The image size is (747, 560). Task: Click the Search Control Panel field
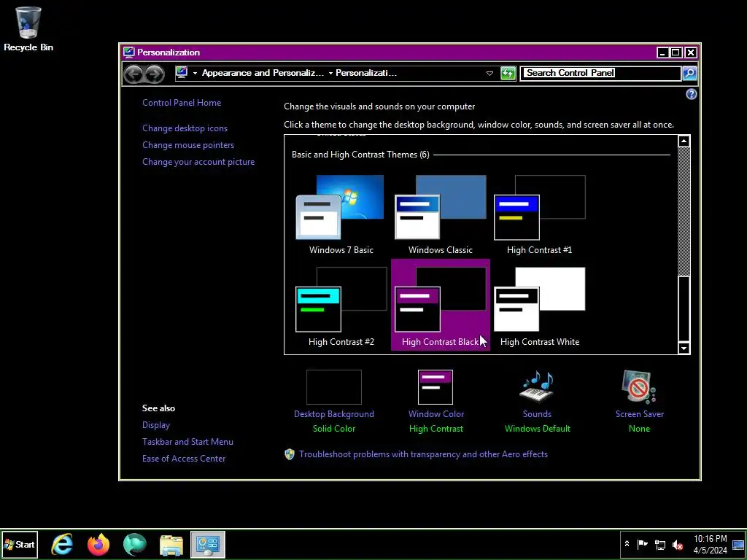[x=600, y=74]
